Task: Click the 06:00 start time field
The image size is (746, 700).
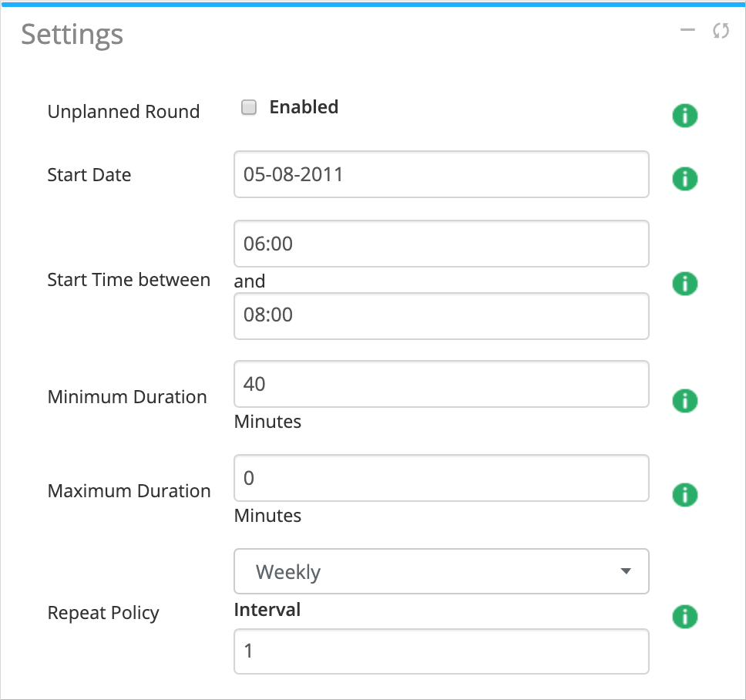Action: [441, 244]
